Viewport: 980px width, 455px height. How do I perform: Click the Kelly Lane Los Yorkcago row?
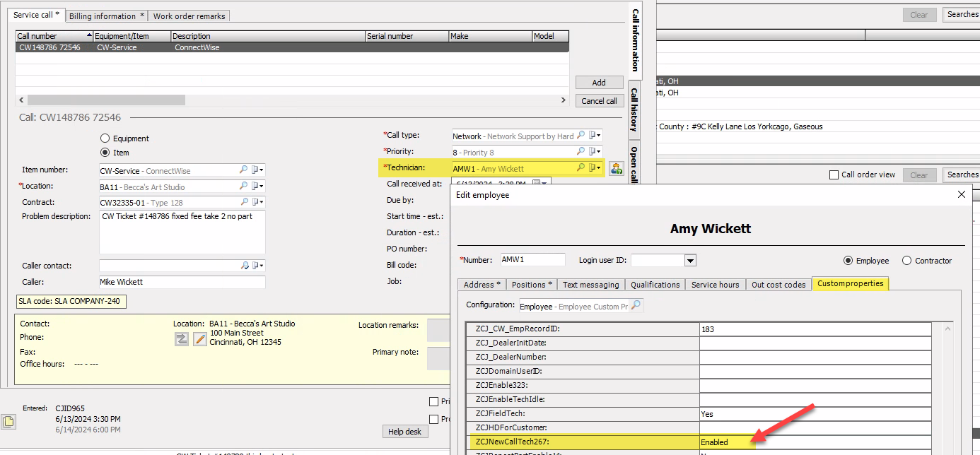[x=818, y=126]
